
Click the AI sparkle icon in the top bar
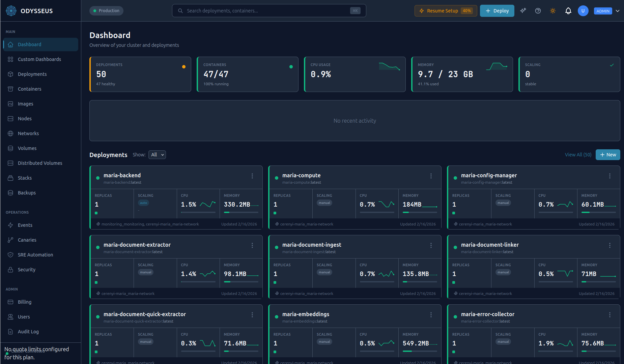point(523,10)
